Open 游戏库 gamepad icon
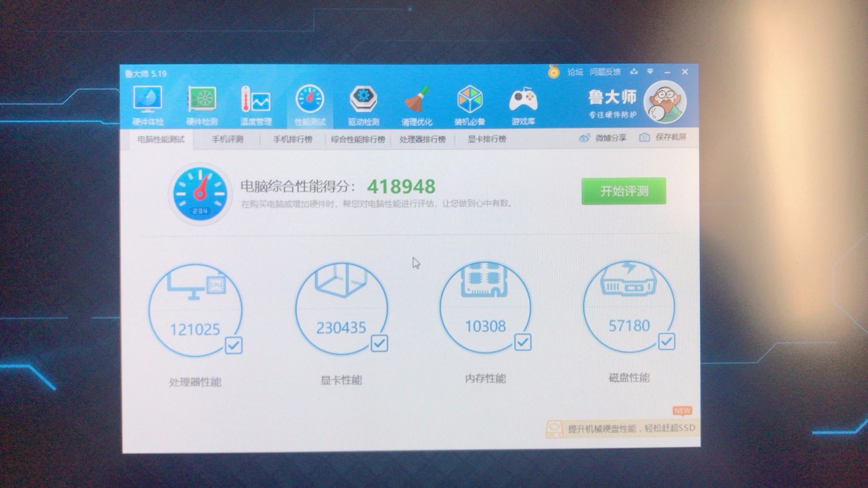Image resolution: width=868 pixels, height=488 pixels. pos(523,100)
